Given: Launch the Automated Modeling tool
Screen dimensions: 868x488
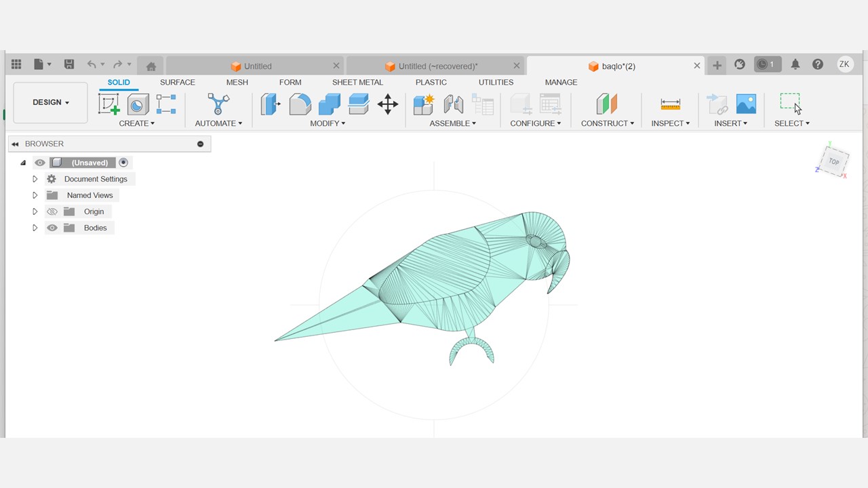Looking at the screenshot, I should click(218, 104).
